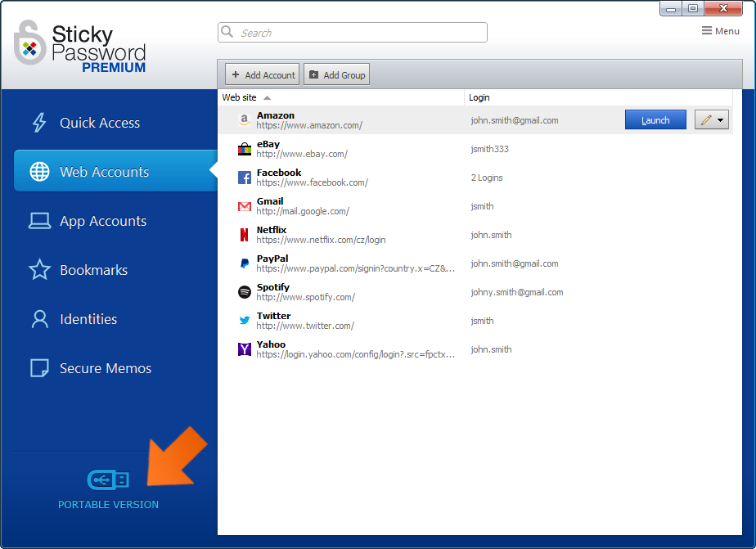
Task: Click the Netflix site icon
Action: click(245, 235)
